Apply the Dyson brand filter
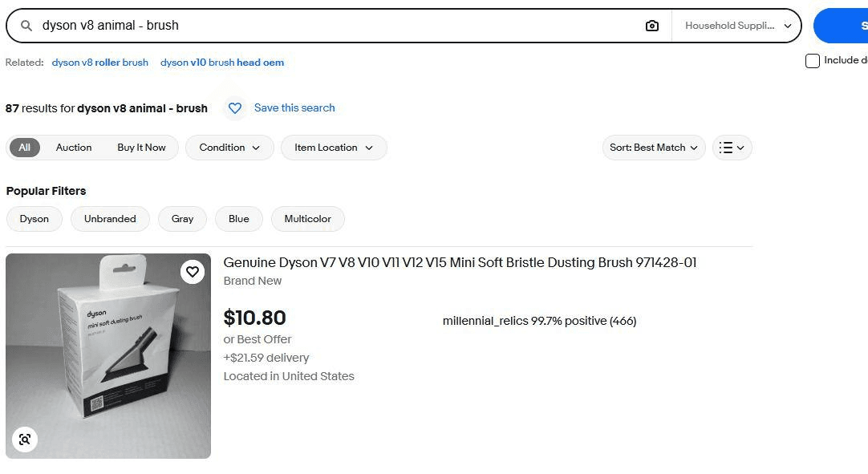The width and height of the screenshot is (868, 474). (x=34, y=219)
